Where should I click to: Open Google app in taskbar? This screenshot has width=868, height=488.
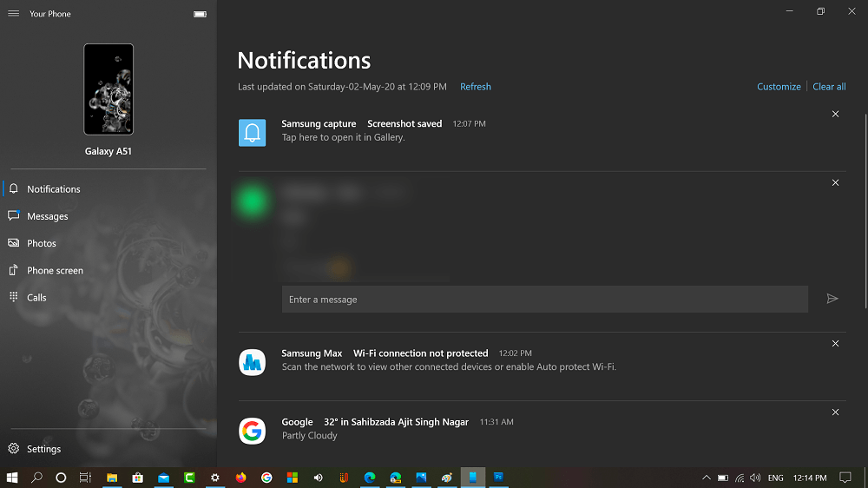coord(266,478)
